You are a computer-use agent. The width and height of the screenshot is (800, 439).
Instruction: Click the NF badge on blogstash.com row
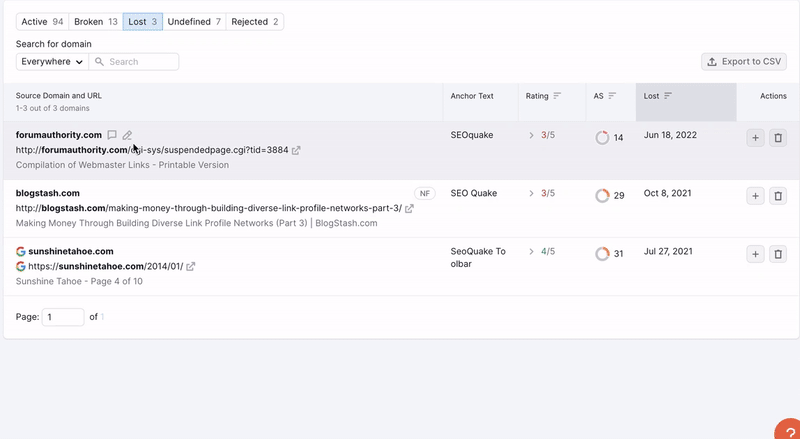[x=424, y=193]
